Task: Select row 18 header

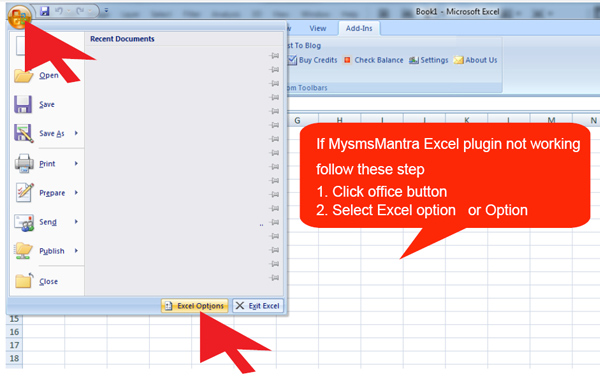Action: pos(14,358)
